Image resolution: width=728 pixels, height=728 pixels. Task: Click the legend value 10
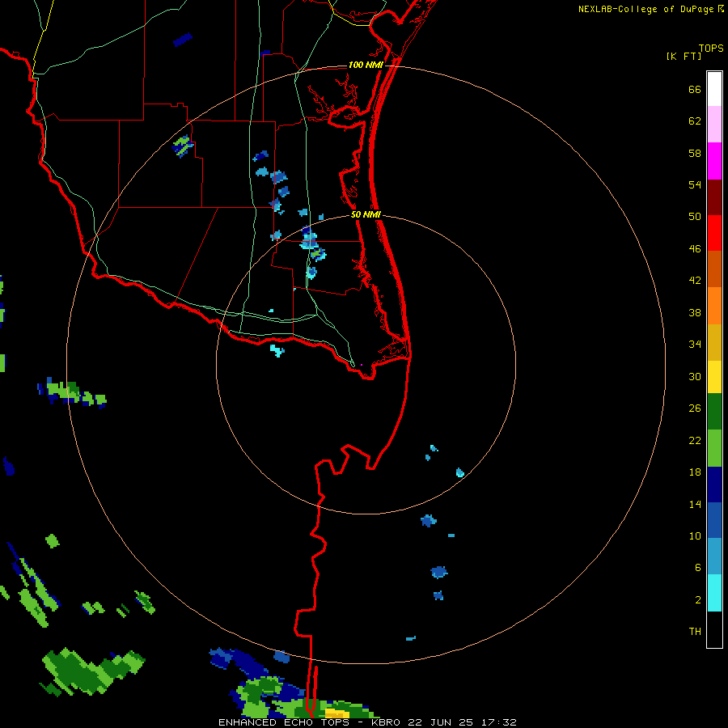pyautogui.click(x=695, y=535)
